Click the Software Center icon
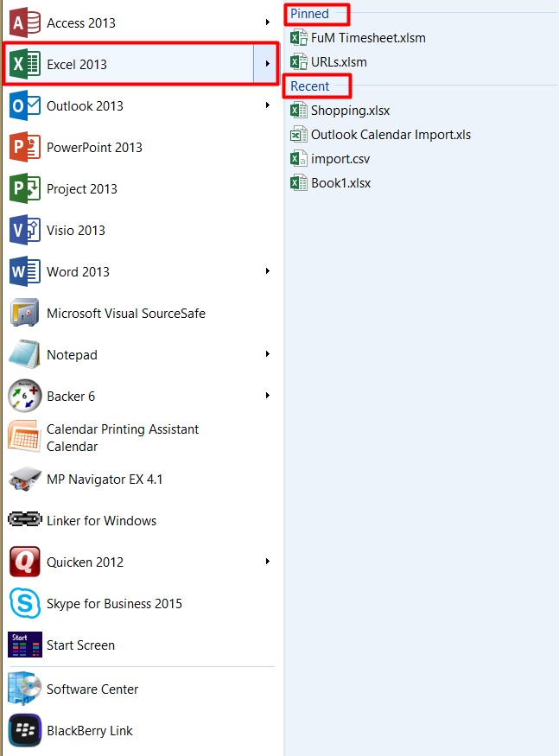Image resolution: width=559 pixels, height=756 pixels. (x=24, y=689)
